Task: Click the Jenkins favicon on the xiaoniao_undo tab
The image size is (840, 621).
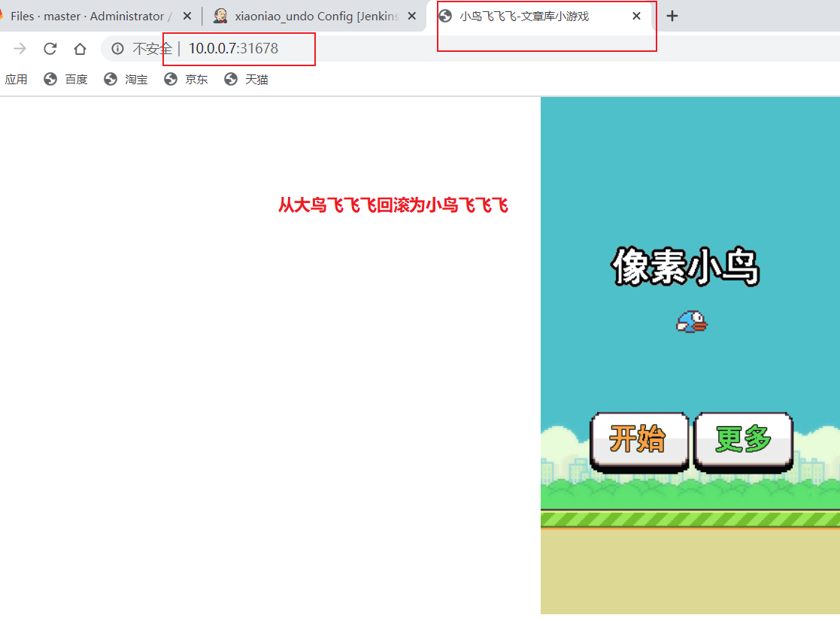Action: [220, 16]
